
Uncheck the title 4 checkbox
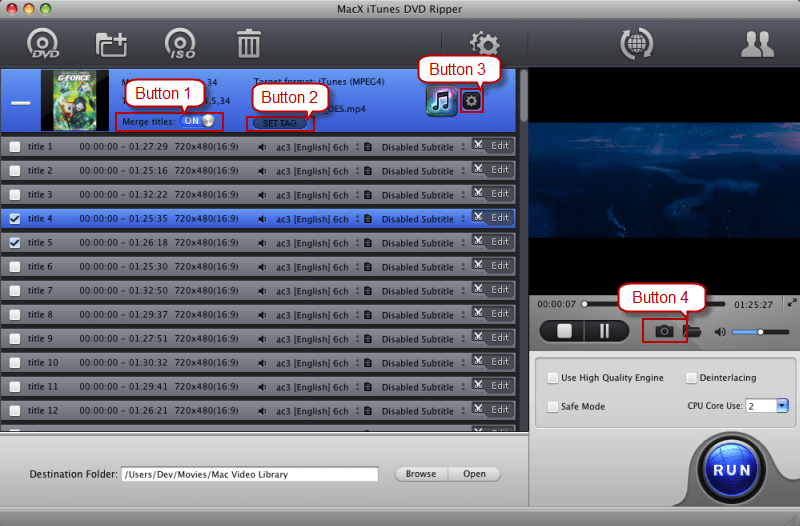click(x=15, y=219)
